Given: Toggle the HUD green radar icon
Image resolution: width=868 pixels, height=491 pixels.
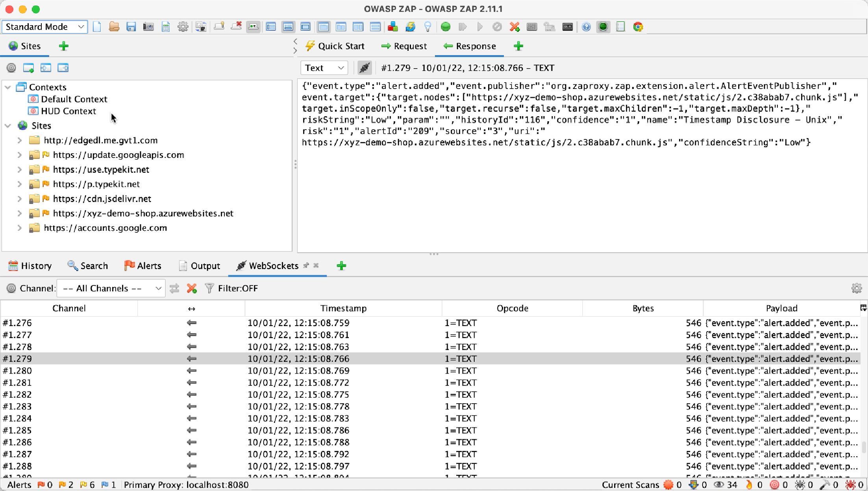Looking at the screenshot, I should [x=603, y=27].
